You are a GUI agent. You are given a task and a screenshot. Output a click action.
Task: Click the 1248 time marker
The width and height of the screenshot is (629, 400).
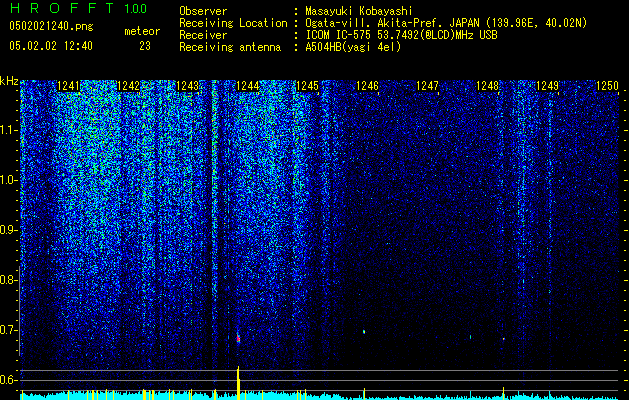[x=487, y=86]
